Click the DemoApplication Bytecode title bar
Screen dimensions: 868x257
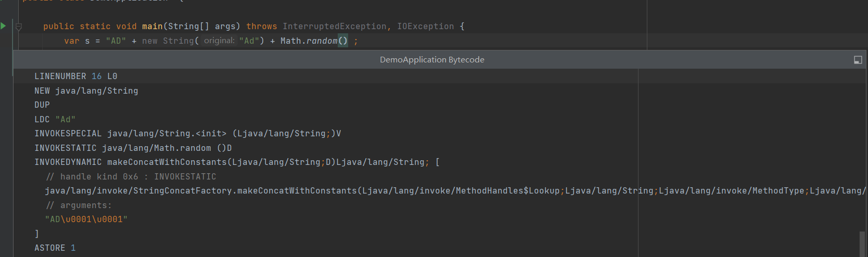click(431, 60)
